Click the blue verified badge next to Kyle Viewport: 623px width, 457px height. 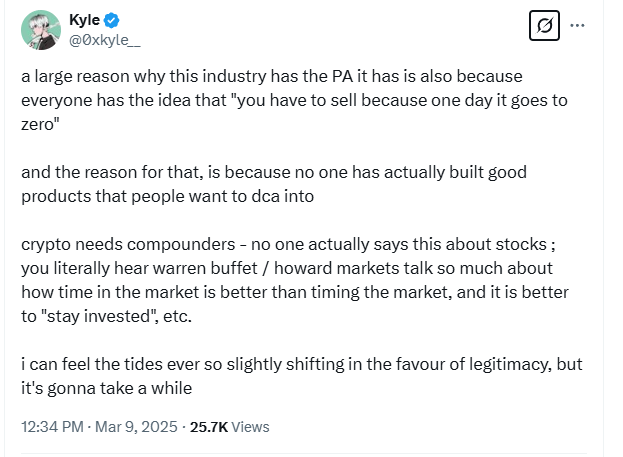(x=112, y=20)
